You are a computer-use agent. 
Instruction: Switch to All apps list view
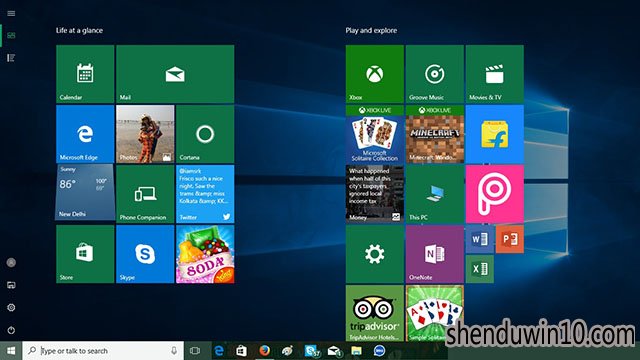(11, 58)
